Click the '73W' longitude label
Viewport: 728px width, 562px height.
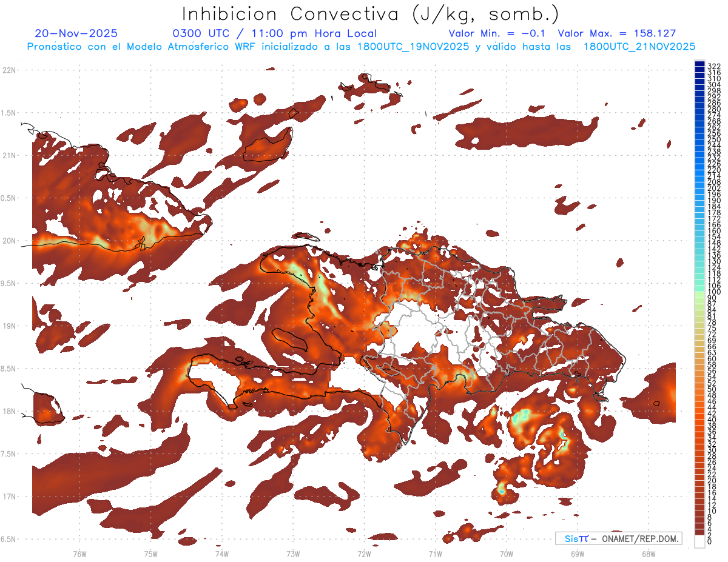(x=293, y=554)
